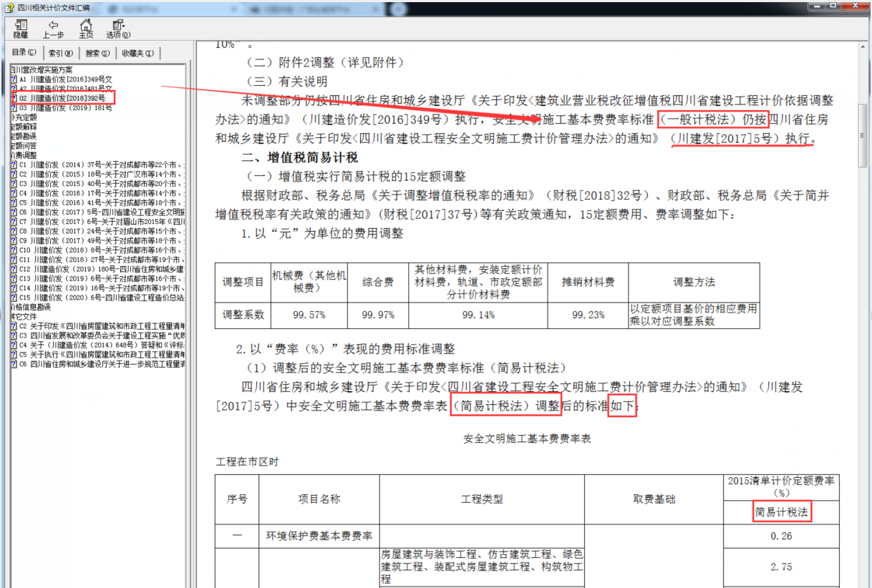This screenshot has width=872, height=588.
Task: Open topic C5 川建价发(2016)41号
Action: tap(102, 202)
